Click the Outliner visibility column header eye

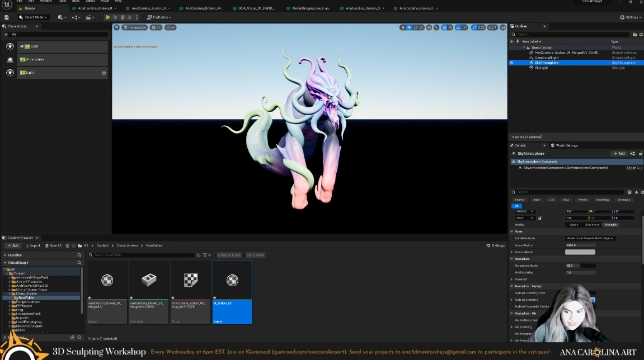pyautogui.click(x=511, y=41)
